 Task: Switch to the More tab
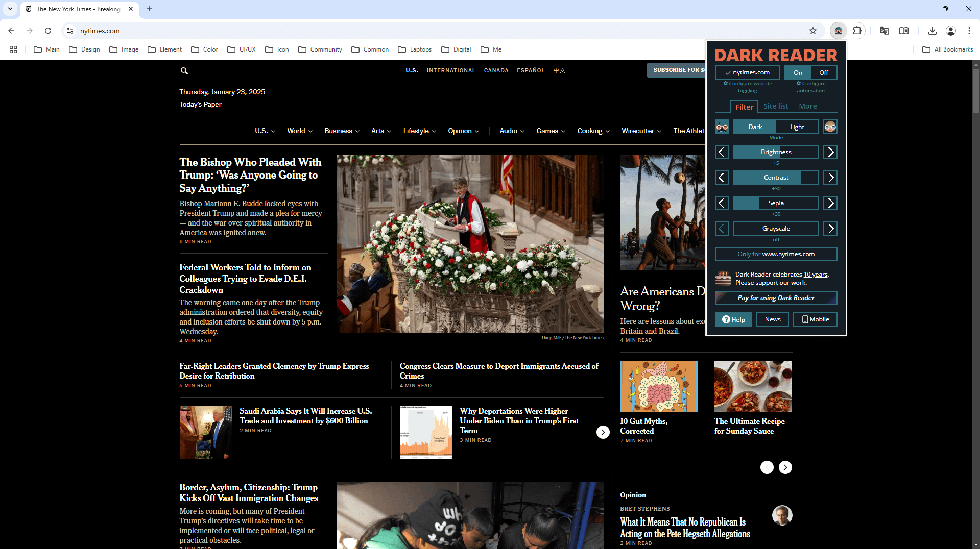808,106
